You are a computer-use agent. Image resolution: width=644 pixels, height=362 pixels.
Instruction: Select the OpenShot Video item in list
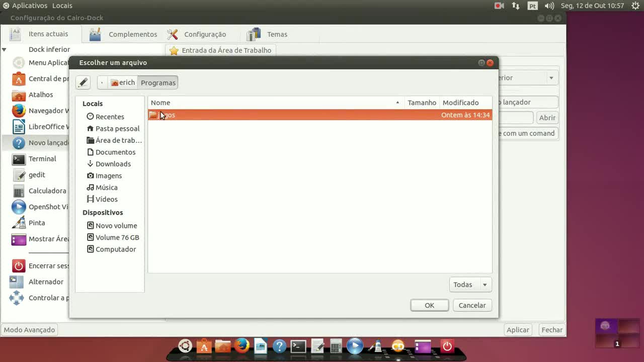click(40, 207)
